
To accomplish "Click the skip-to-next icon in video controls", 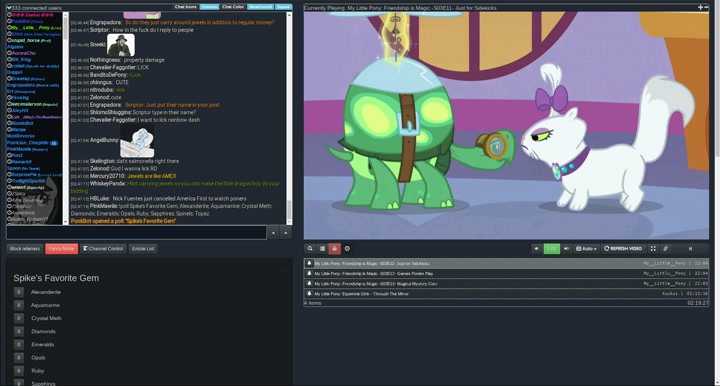I will [x=690, y=249].
